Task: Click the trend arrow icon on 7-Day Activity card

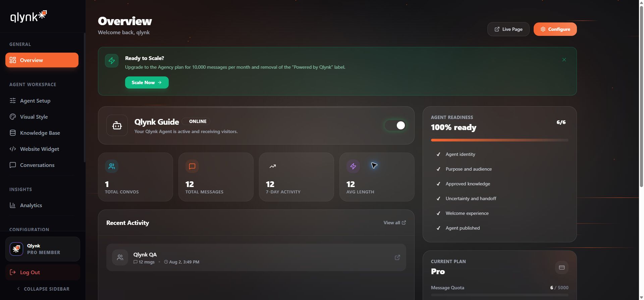Action: coord(273,166)
